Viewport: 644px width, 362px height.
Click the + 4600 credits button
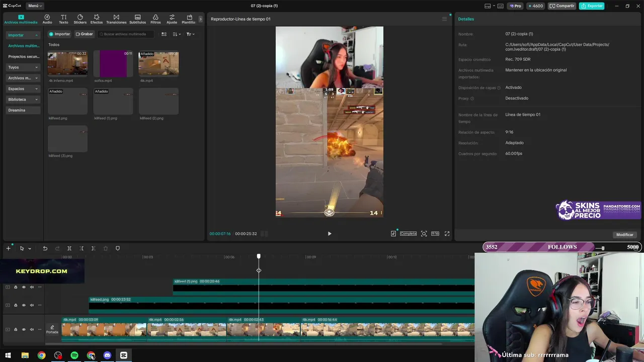coord(535,6)
